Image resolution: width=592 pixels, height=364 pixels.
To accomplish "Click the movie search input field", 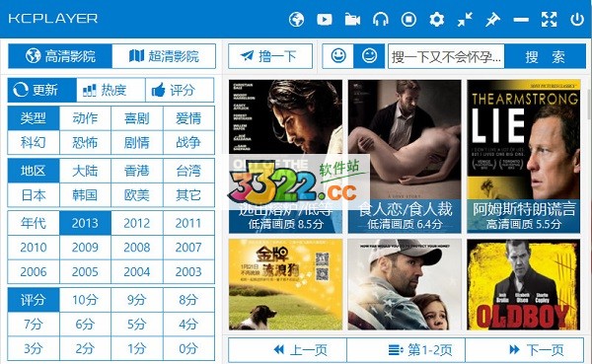I will [x=446, y=56].
